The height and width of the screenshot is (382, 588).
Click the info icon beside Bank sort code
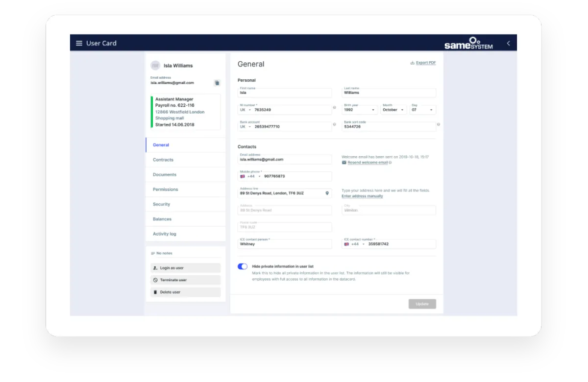pyautogui.click(x=439, y=124)
